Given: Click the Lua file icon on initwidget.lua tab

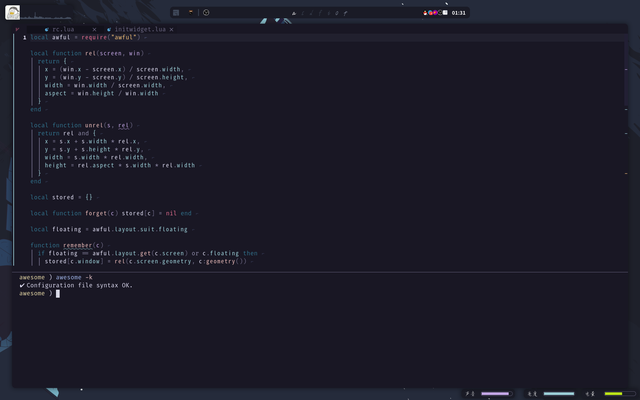Looking at the screenshot, I should coord(109,29).
